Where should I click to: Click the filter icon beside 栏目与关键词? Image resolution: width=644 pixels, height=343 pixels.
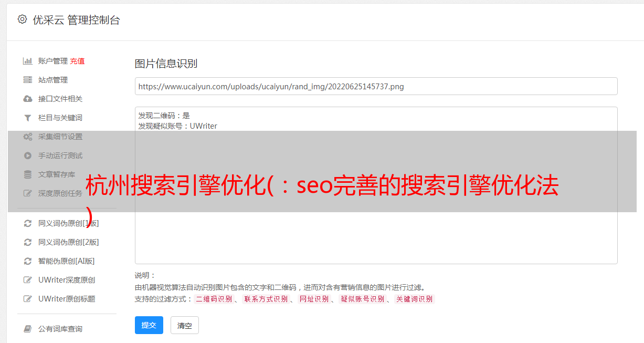(28, 118)
